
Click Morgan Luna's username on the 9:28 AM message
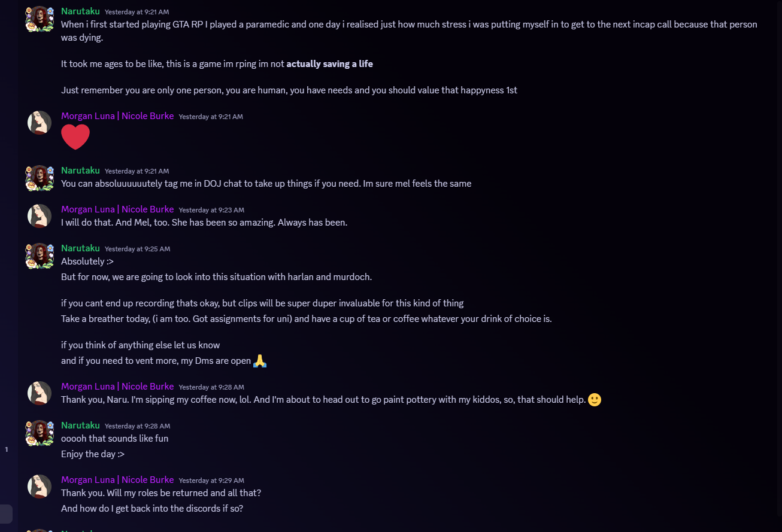click(117, 387)
